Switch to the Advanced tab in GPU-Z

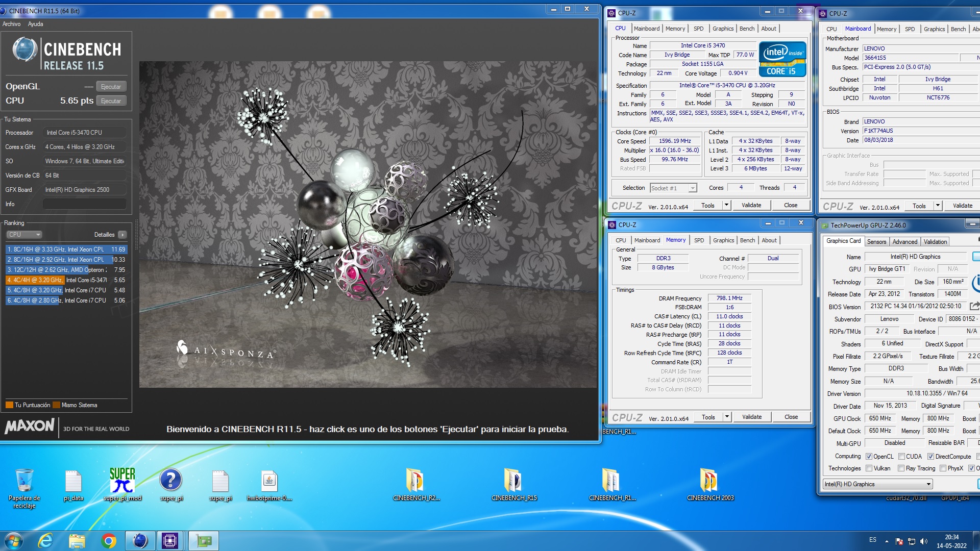tap(904, 242)
